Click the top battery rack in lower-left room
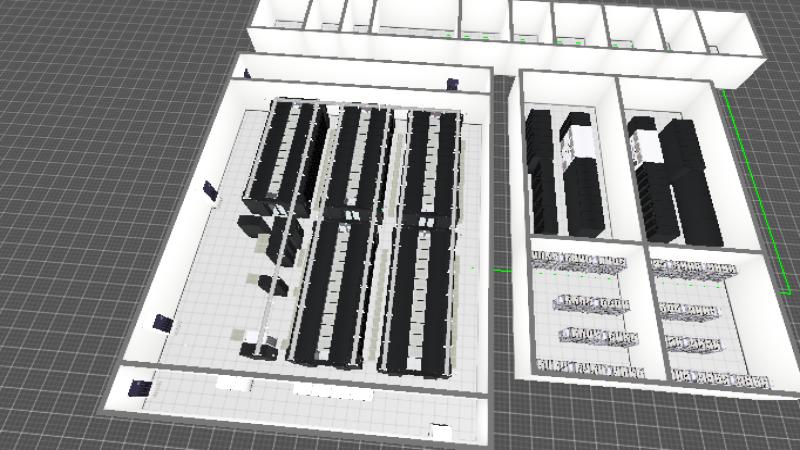This screenshot has width=800, height=450. 580,263
